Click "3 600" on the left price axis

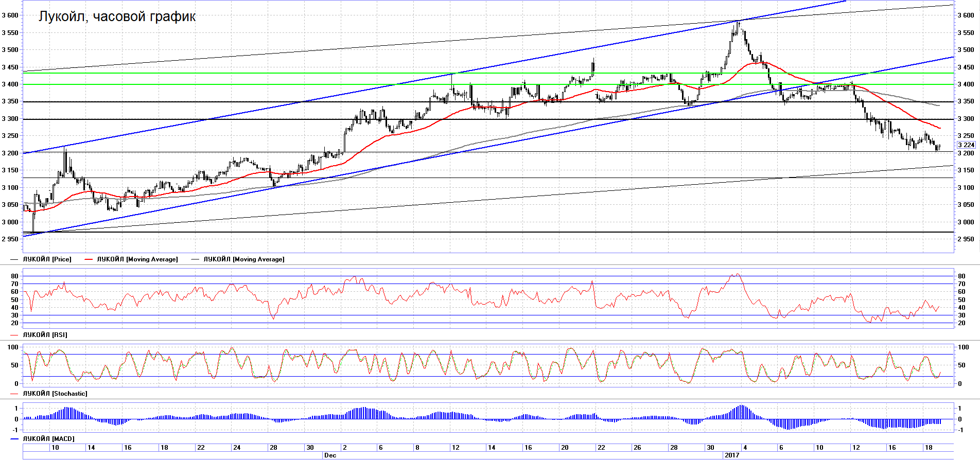(x=10, y=15)
